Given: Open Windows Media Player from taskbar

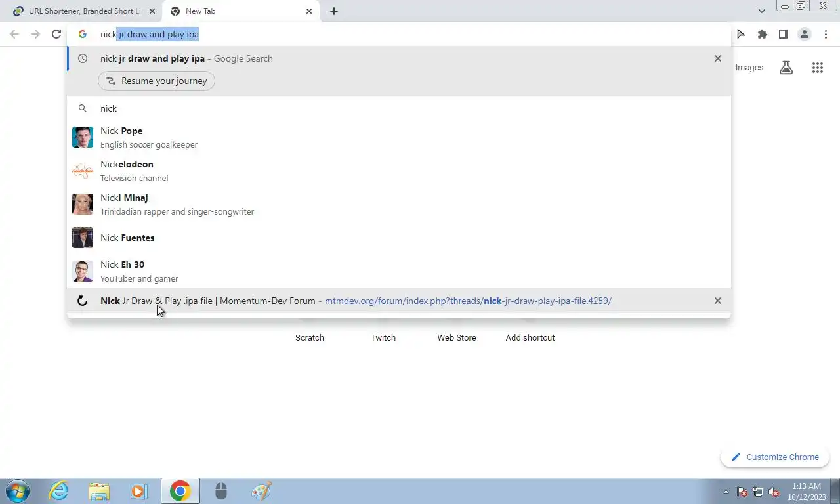Looking at the screenshot, I should (x=138, y=491).
